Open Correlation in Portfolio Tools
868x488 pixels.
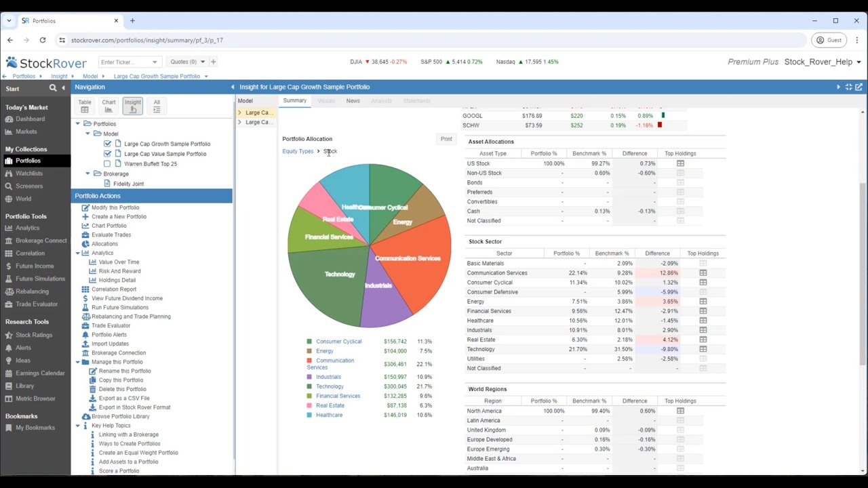tap(30, 253)
